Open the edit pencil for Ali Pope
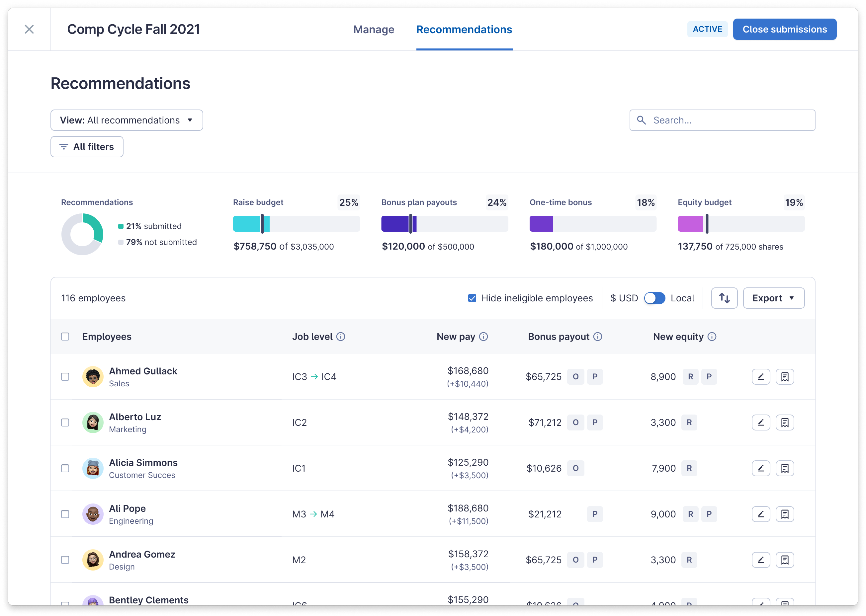This screenshot has width=866, height=616. point(761,514)
